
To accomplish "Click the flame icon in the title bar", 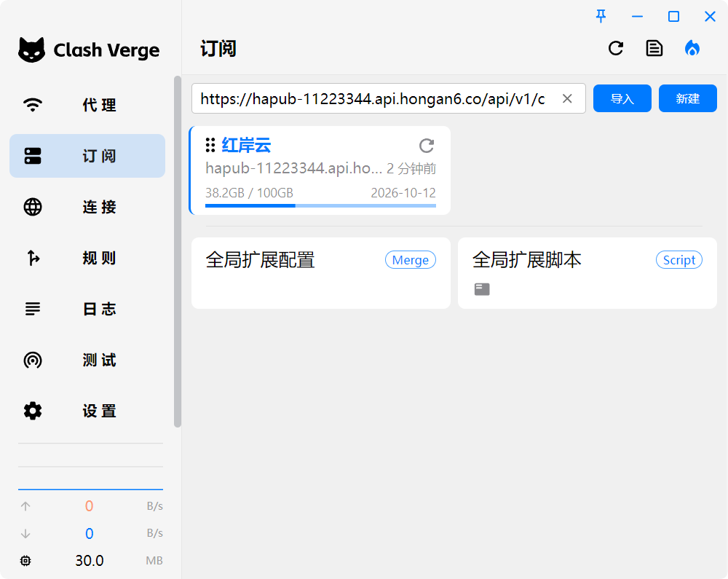I will pos(692,48).
